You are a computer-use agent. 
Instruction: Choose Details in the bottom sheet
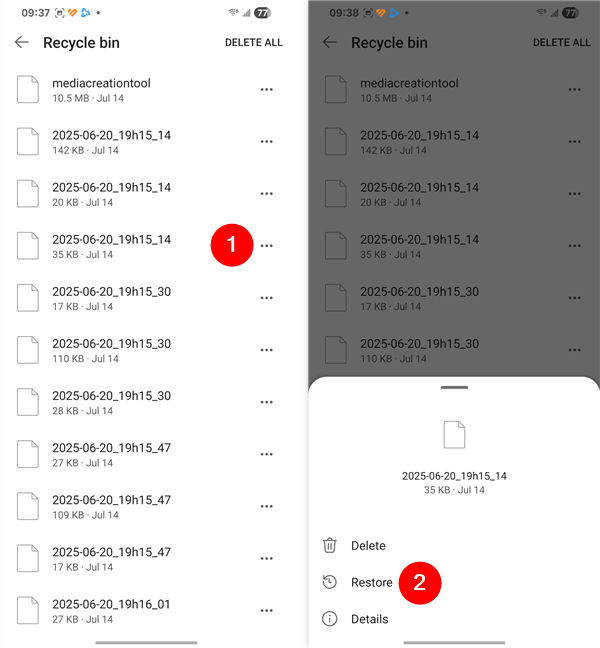[369, 619]
